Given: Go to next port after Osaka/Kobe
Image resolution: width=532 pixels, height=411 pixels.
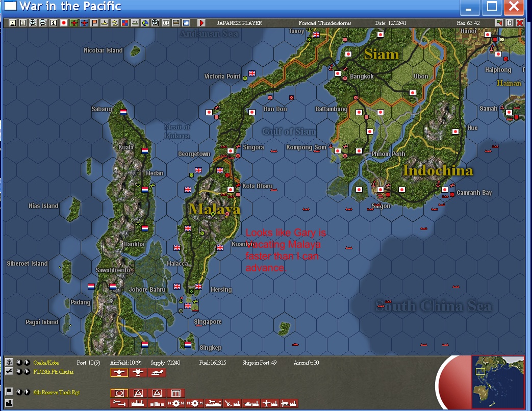Looking at the screenshot, I should tap(27, 363).
